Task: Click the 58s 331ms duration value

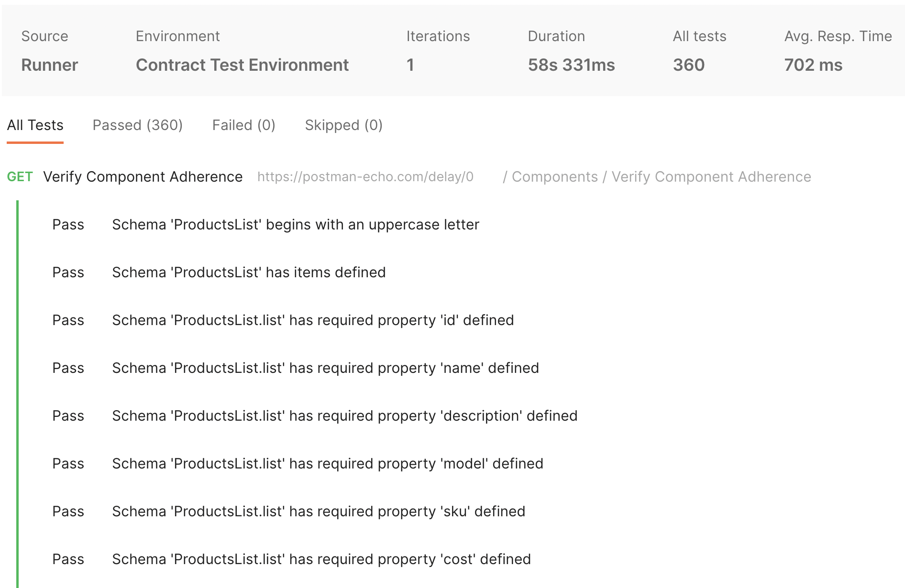Action: click(571, 65)
